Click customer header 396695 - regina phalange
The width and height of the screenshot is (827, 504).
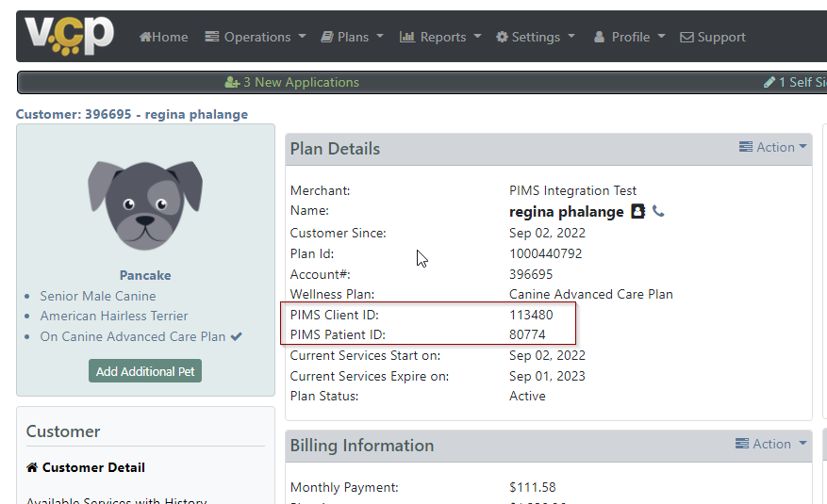pyautogui.click(x=132, y=114)
